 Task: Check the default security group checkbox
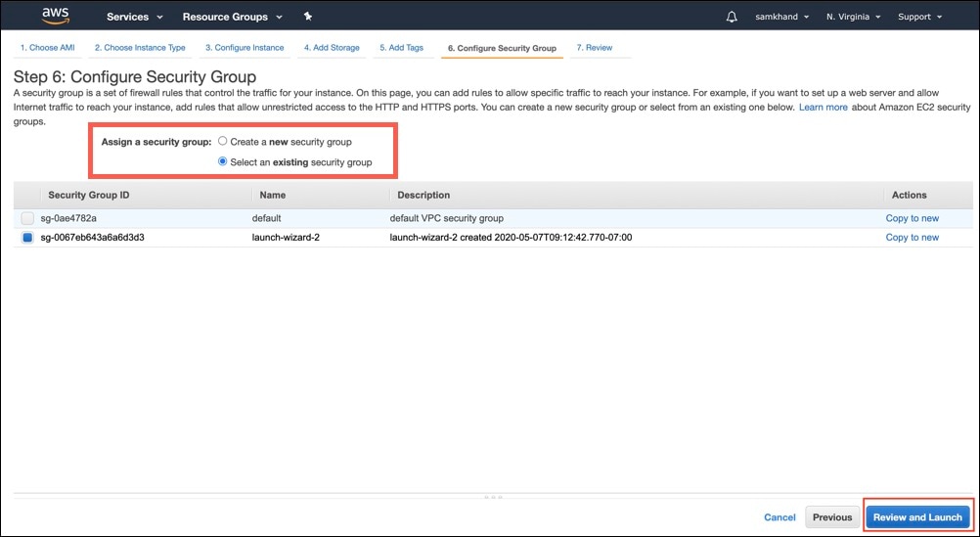[27, 218]
